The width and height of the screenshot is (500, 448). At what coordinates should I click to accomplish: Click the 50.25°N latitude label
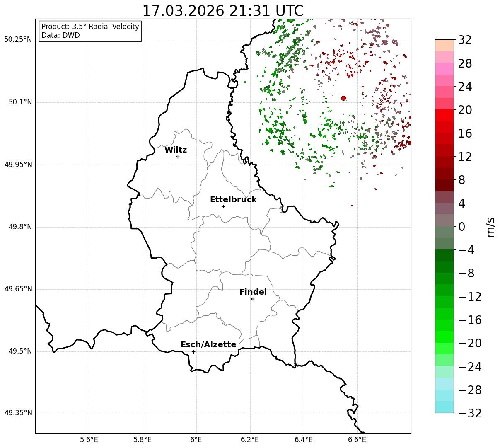(18, 39)
